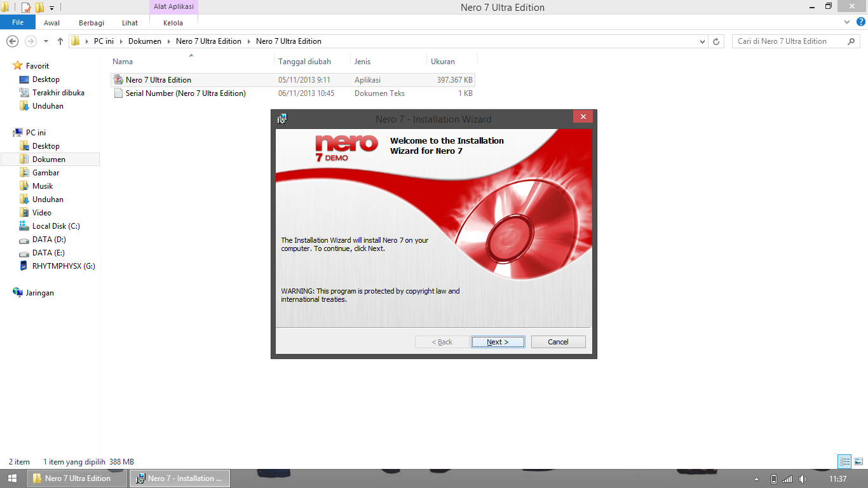
Task: Select the Serial Number text file icon
Action: pyautogui.click(x=118, y=93)
